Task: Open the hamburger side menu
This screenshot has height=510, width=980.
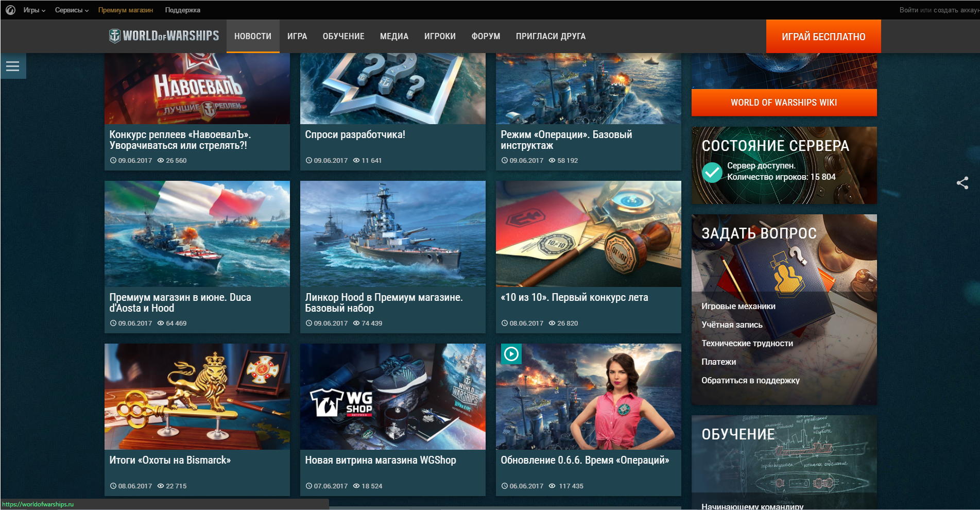Action: pos(13,66)
